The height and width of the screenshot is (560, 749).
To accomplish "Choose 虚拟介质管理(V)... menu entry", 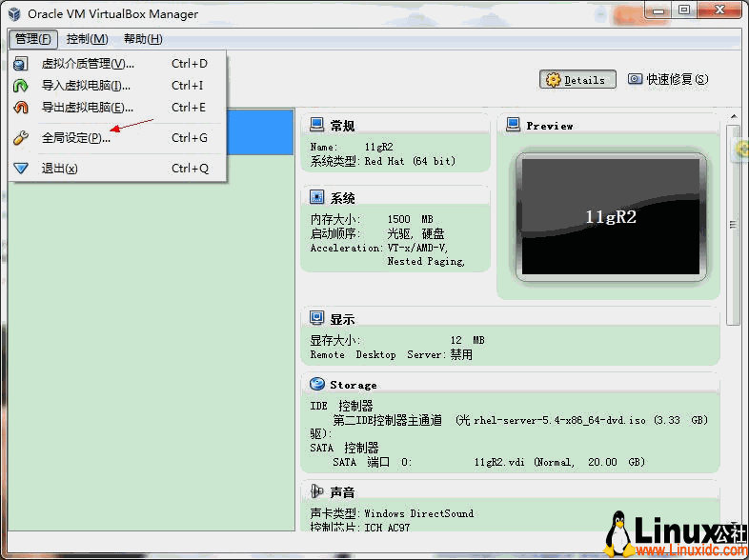I will [117, 64].
